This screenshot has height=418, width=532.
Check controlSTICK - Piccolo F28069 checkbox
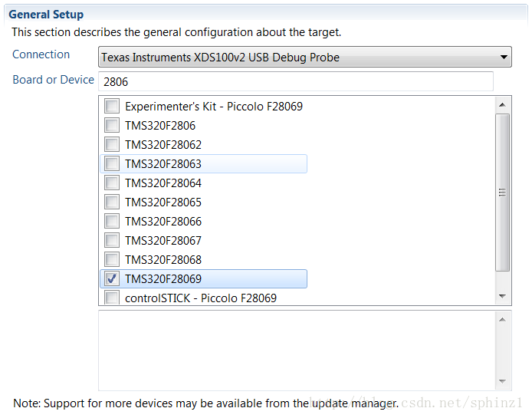pos(112,298)
